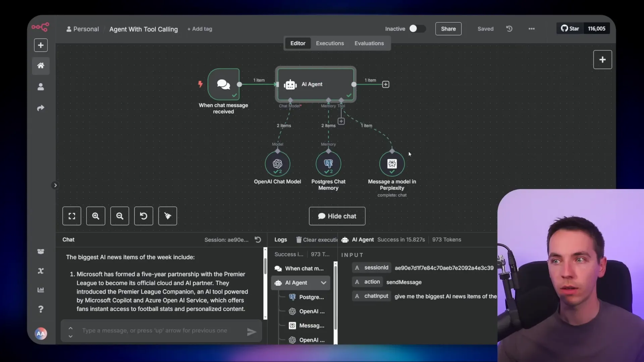Click the fit to view button
This screenshot has width=644, height=362.
click(72, 216)
